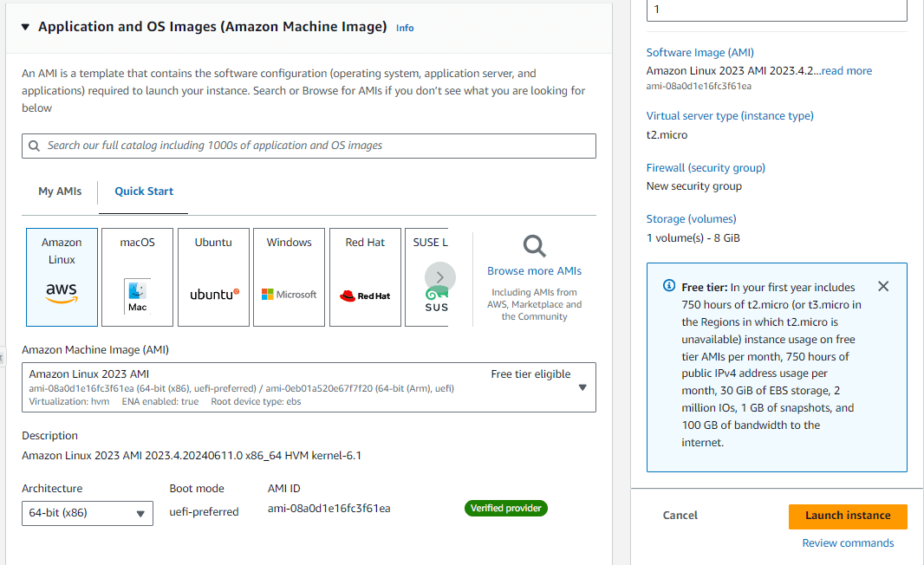
Task: Click the Browse more AMIs magnifier icon
Action: [x=535, y=246]
